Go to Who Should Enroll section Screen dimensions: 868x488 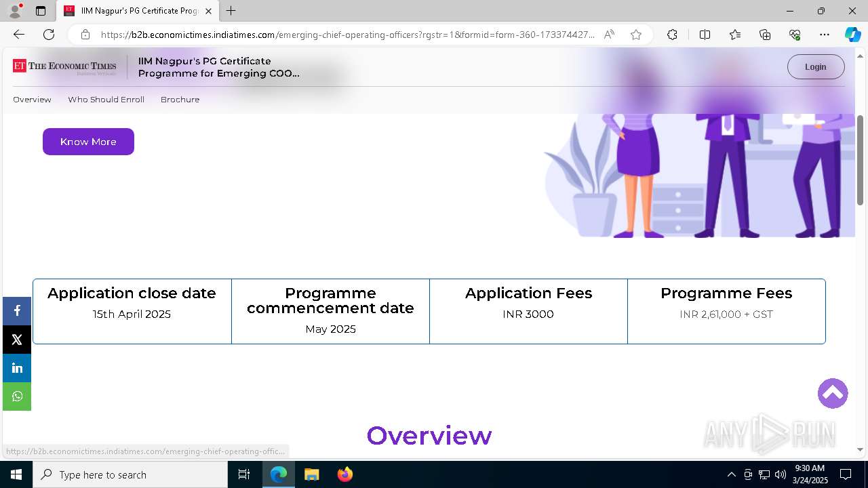pyautogui.click(x=106, y=100)
